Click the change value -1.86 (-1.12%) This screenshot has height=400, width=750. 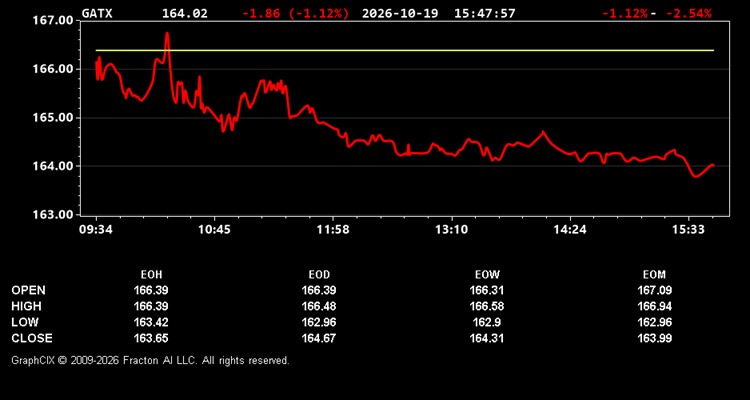(296, 13)
